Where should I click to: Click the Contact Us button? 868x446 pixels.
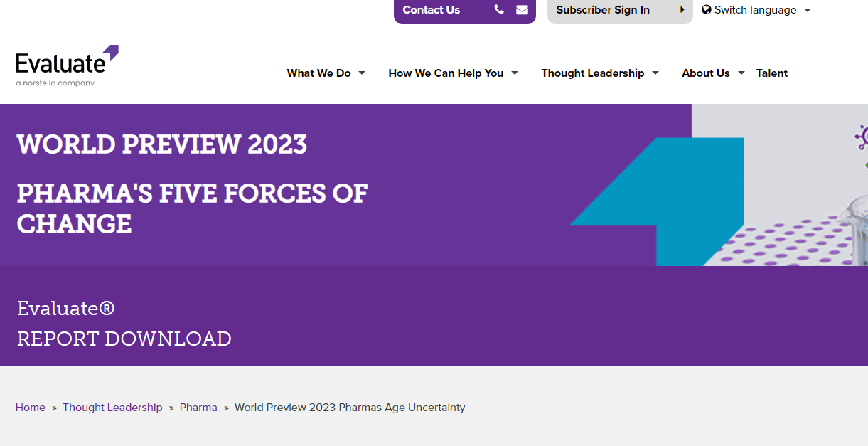pos(465,11)
